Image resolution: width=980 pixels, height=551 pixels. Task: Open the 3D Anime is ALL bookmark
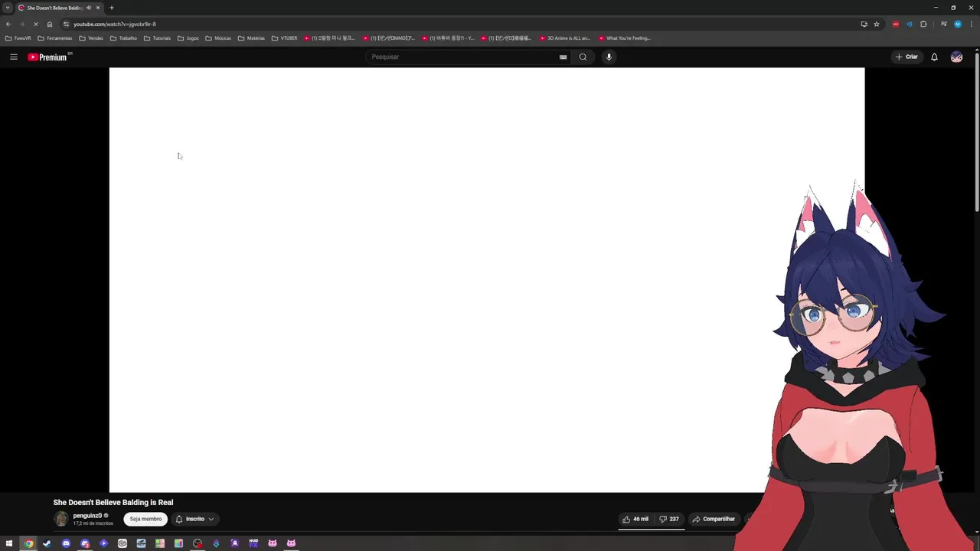click(x=565, y=37)
